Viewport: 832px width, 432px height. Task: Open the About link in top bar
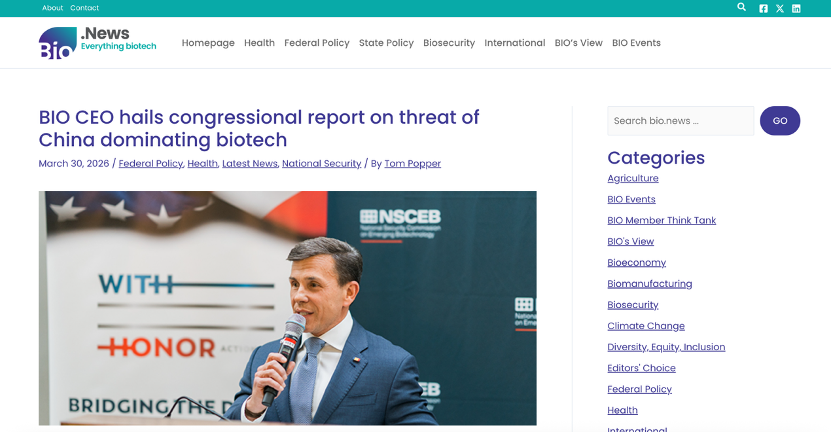52,8
